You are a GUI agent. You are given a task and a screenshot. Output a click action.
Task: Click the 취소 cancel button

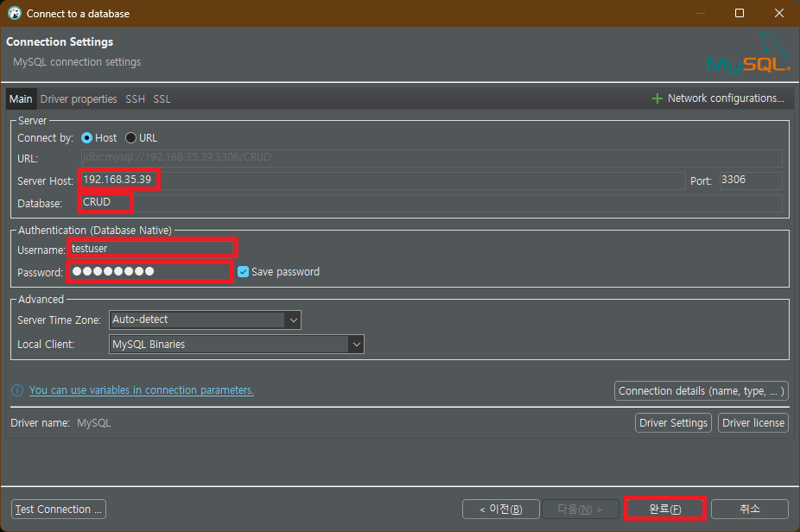click(x=750, y=509)
